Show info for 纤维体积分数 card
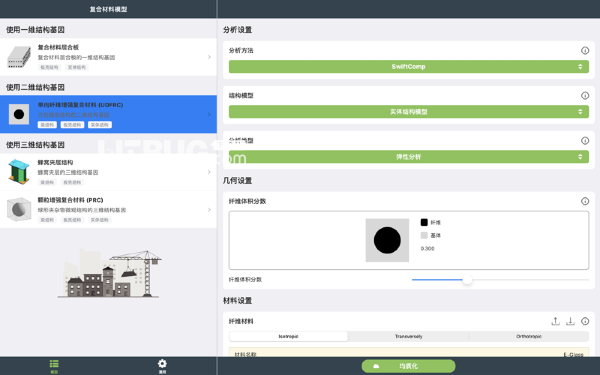This screenshot has width=600, height=375. point(585,201)
